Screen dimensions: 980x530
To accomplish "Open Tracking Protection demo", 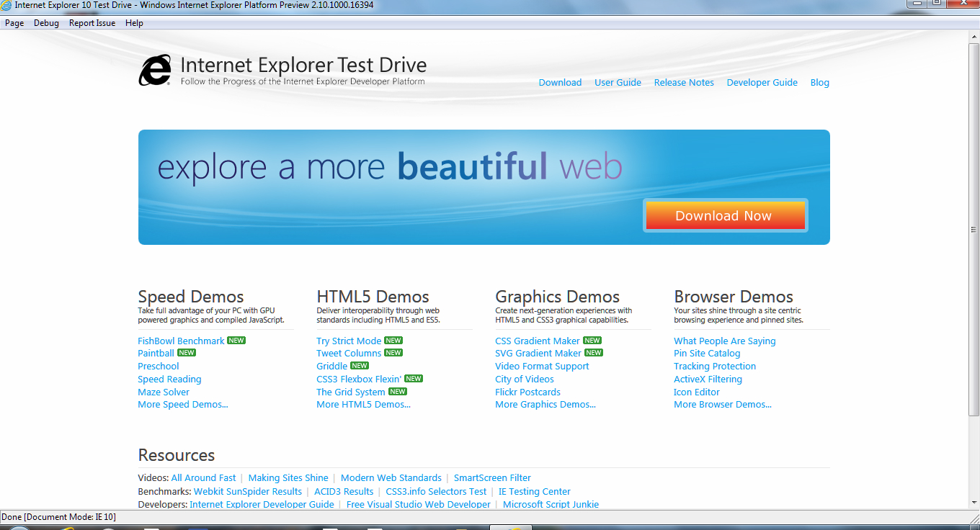I will [x=715, y=367].
